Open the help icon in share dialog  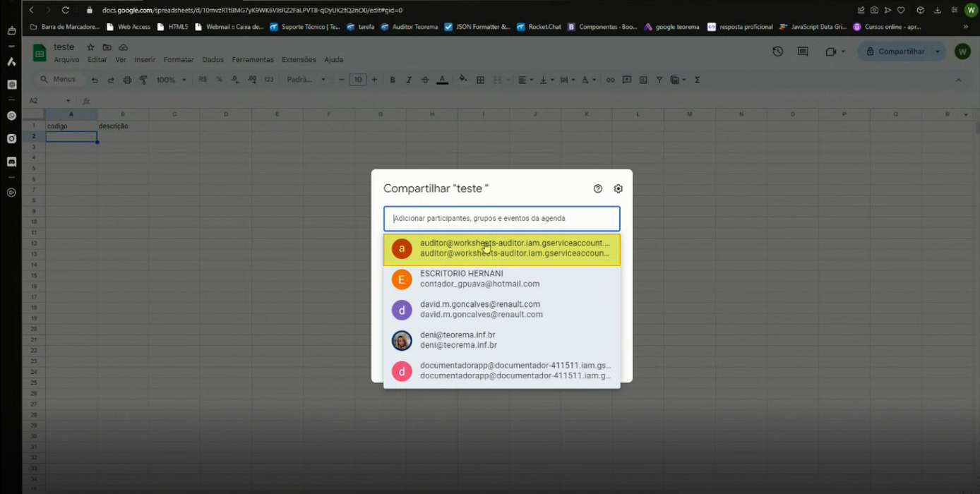tap(598, 188)
